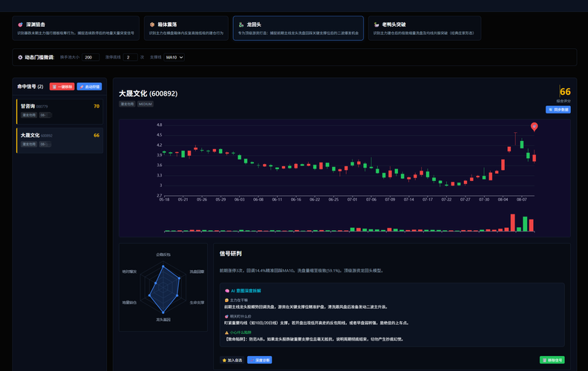The width and height of the screenshot is (588, 371).
Task: Select the 深渊狙击 strategy card
Action: point(76,28)
